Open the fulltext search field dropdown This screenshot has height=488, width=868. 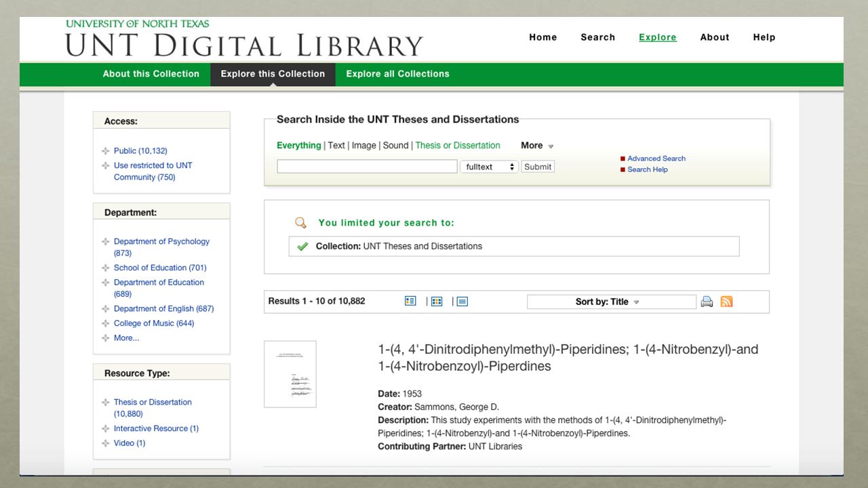489,167
